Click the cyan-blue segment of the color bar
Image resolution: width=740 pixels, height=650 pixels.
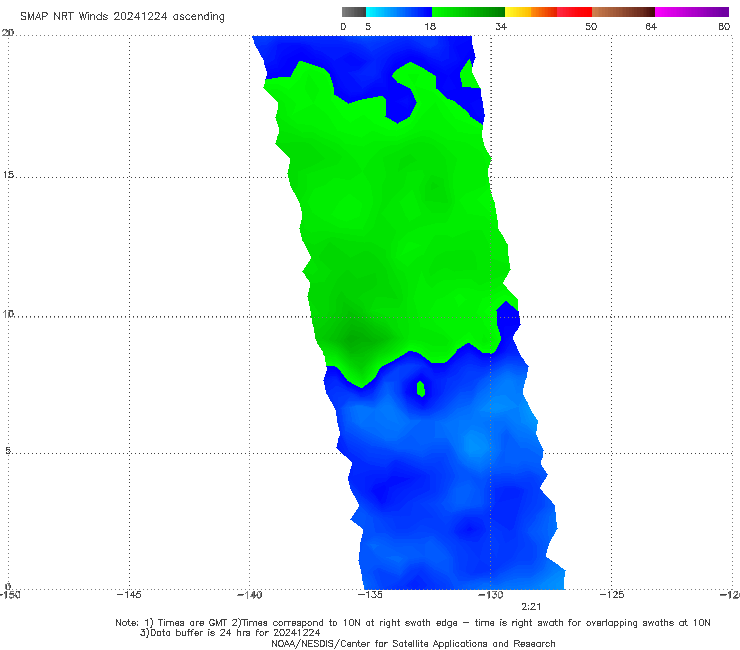coord(399,12)
